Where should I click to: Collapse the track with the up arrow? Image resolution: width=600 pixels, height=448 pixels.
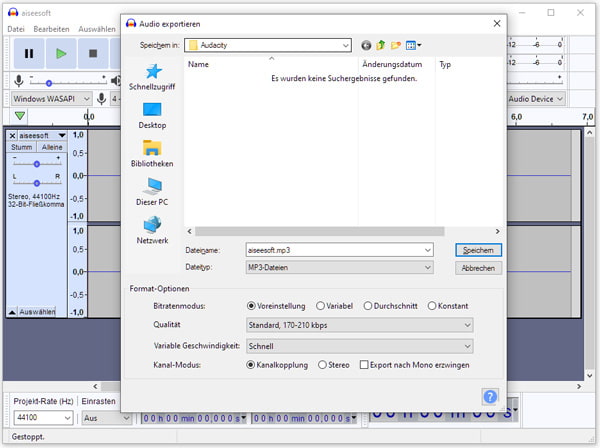tap(12, 312)
